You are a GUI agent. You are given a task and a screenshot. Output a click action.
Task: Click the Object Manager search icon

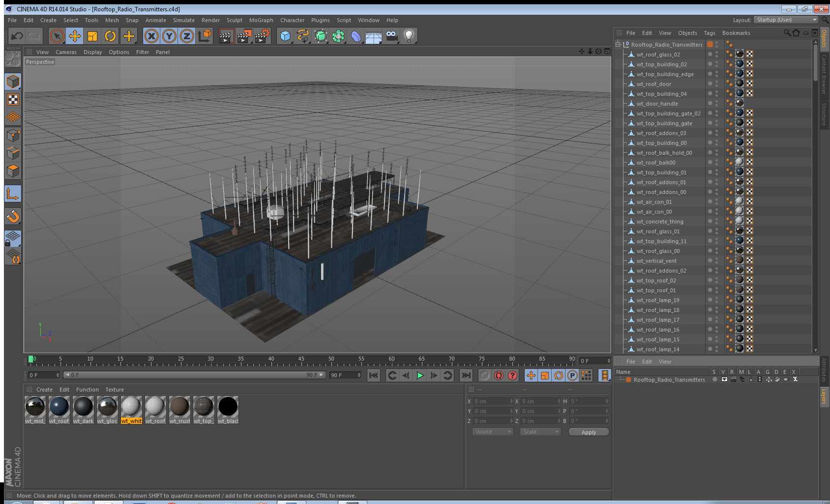click(x=787, y=33)
